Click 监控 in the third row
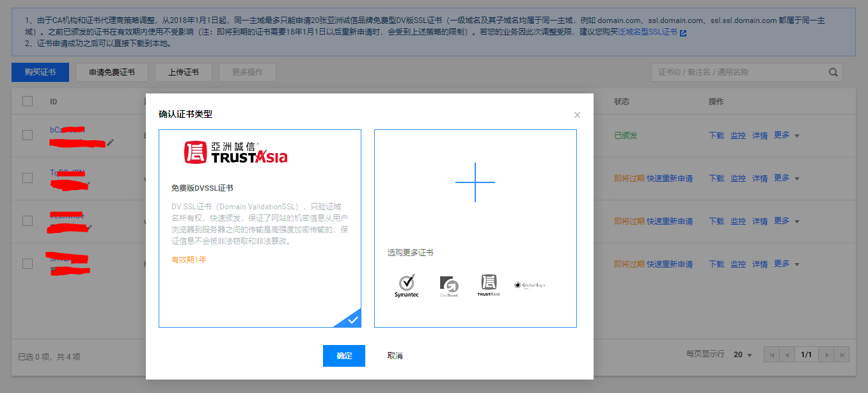868x393 pixels. [x=738, y=221]
